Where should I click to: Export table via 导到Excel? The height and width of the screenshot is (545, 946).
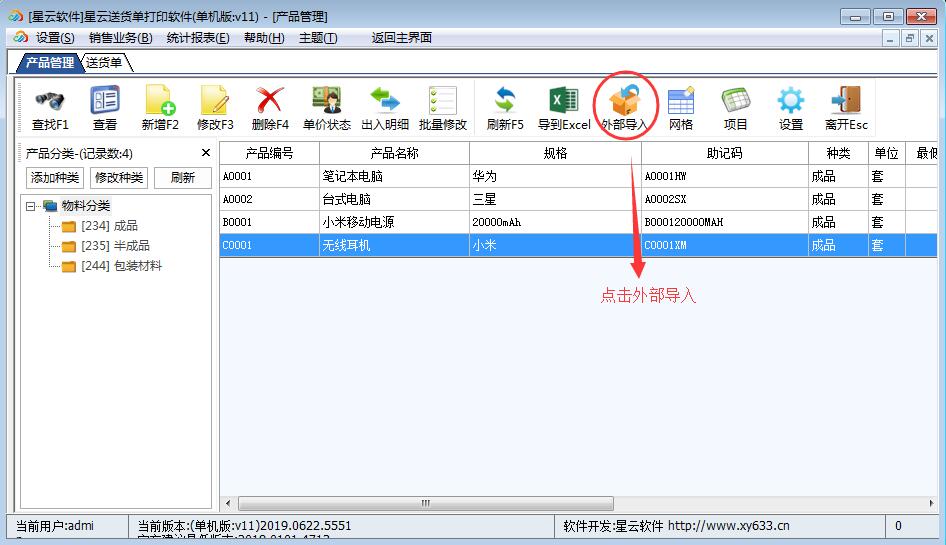tap(564, 109)
